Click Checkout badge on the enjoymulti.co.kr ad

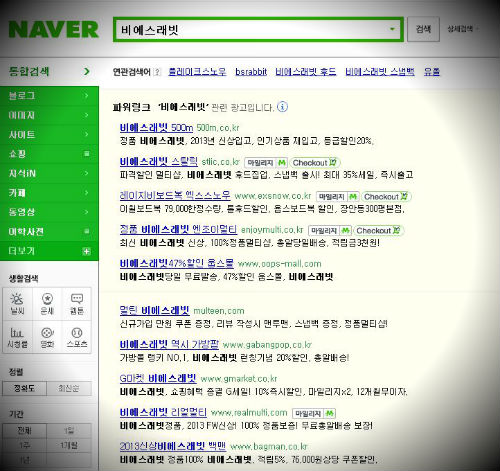tap(379, 230)
